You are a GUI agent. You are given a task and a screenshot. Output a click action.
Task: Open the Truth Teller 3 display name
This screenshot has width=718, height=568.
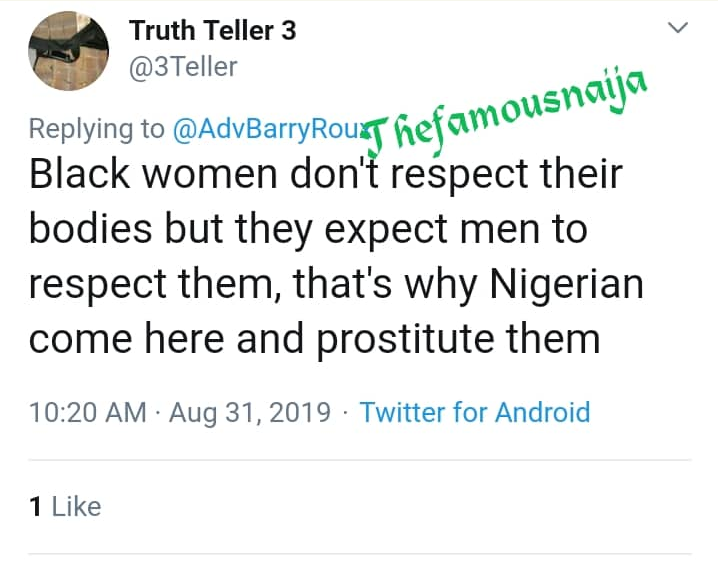(x=212, y=30)
